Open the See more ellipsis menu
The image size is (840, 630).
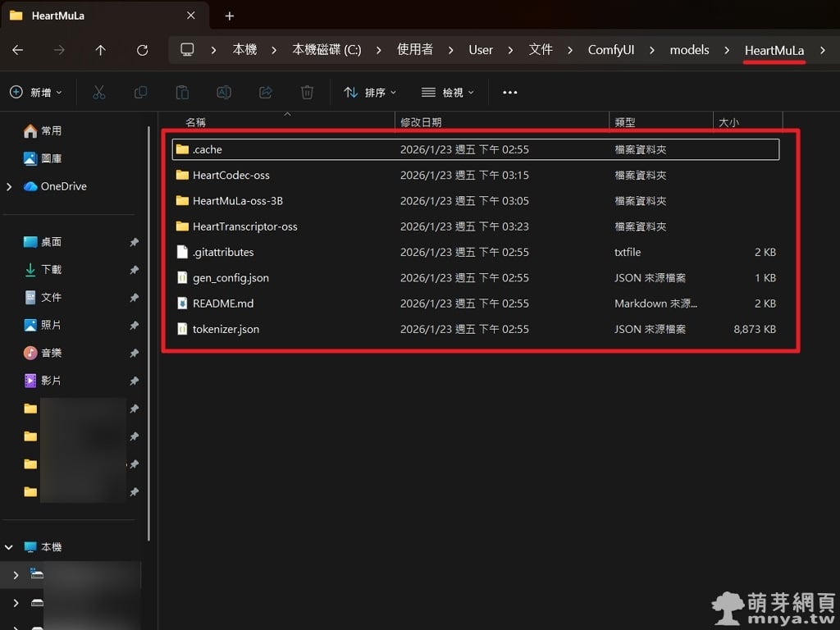coord(509,93)
